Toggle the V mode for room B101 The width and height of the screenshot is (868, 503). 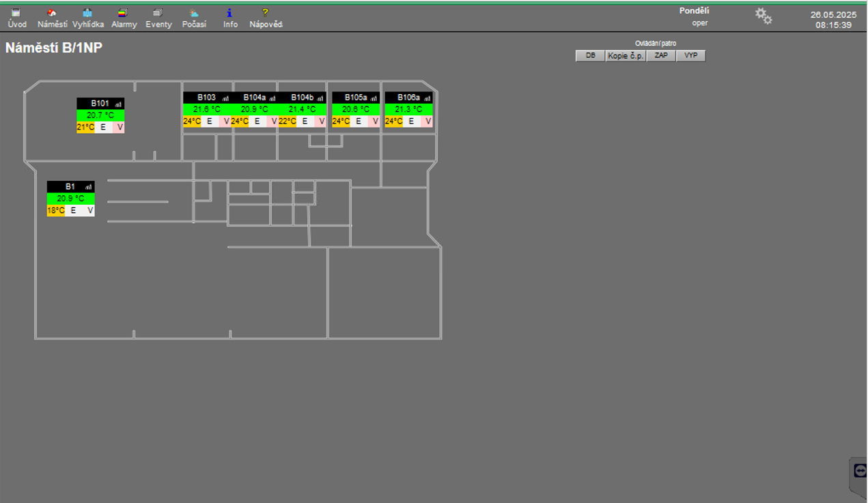(120, 128)
